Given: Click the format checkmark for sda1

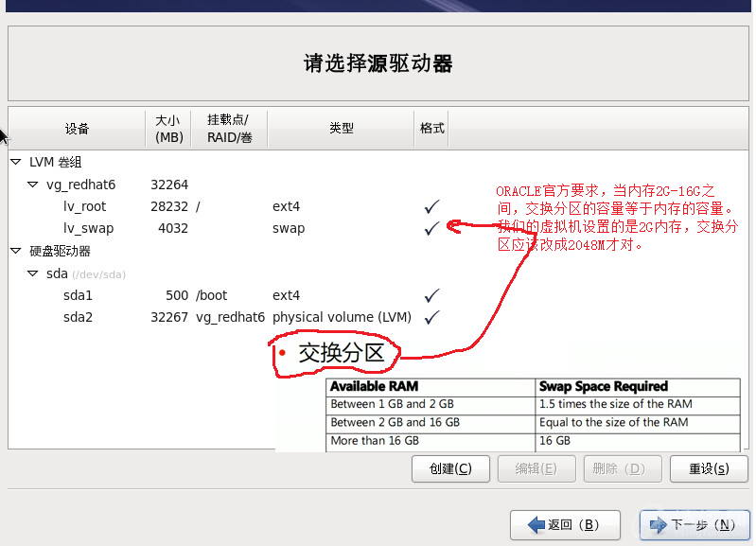Looking at the screenshot, I should pyautogui.click(x=431, y=295).
